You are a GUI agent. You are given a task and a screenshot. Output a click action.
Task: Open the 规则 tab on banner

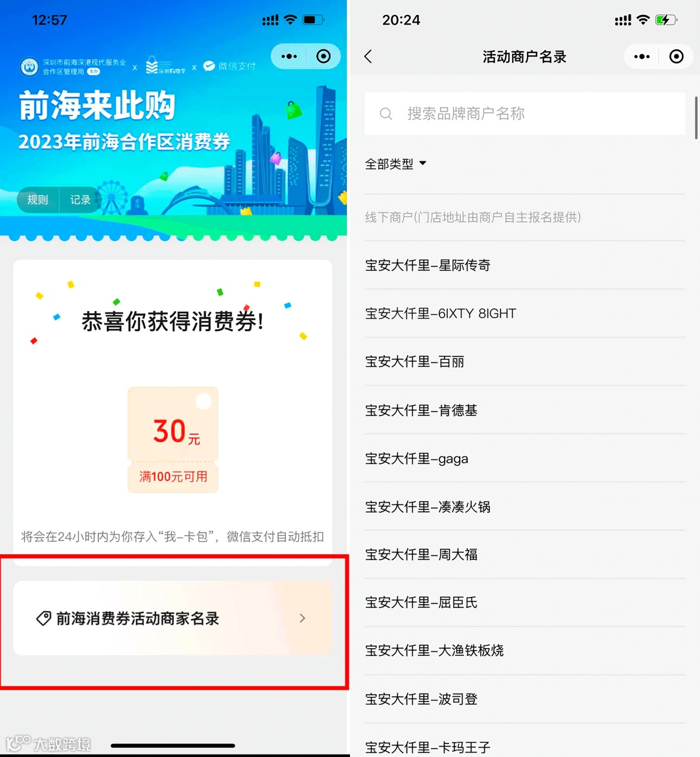(38, 200)
